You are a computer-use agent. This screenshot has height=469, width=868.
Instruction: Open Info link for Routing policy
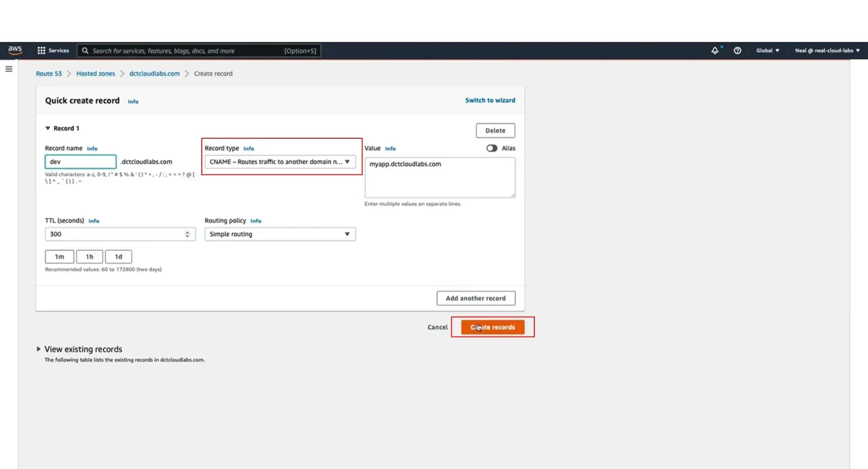[x=256, y=221]
